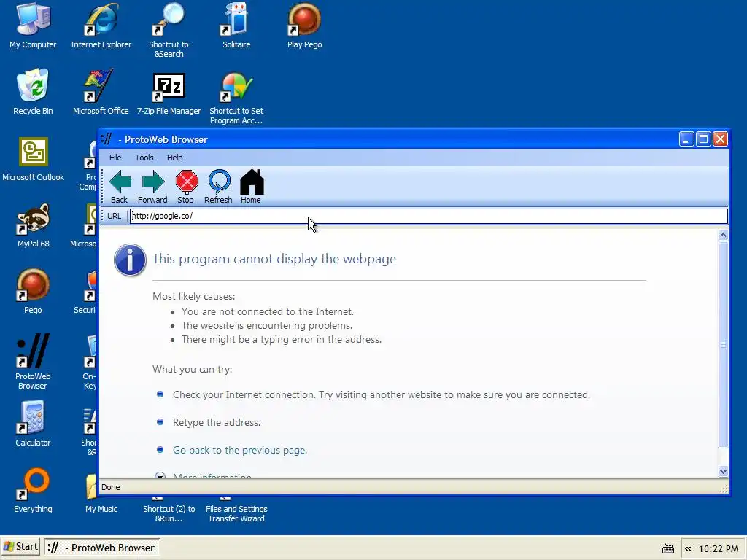Open the Start menu

(20, 547)
